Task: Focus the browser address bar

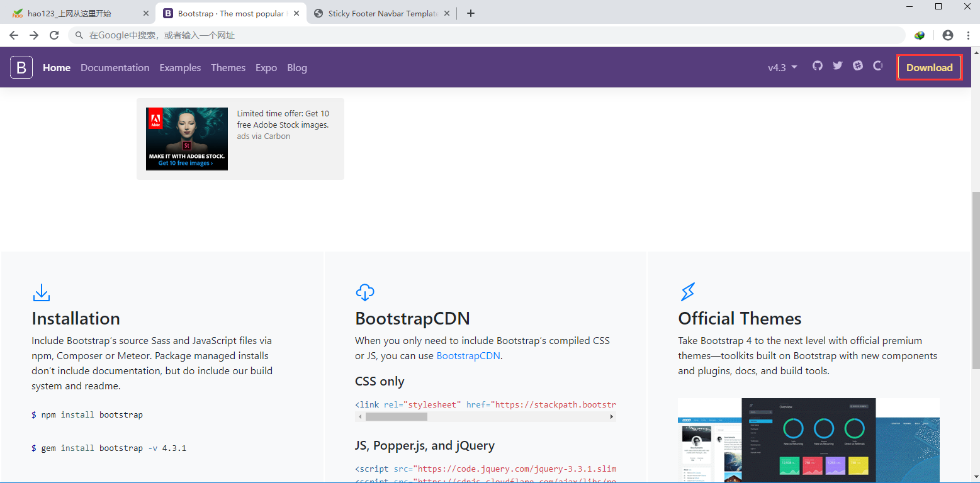Action: [487, 36]
